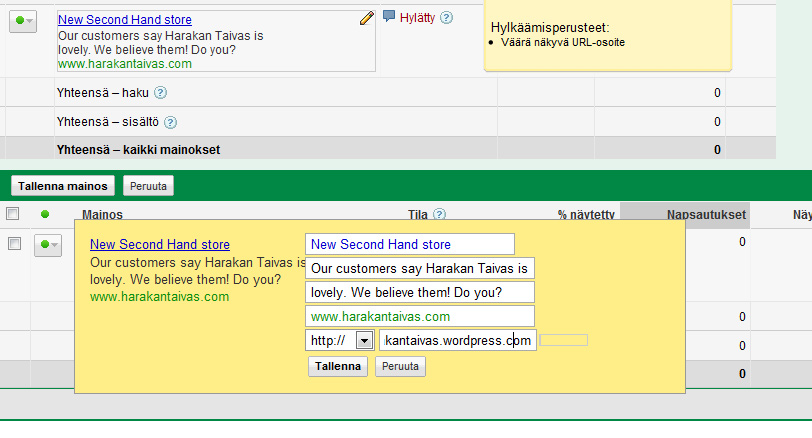Screen dimensions: 812x438
Task: Click Tallenna in the yellow edit panel
Action: point(338,366)
